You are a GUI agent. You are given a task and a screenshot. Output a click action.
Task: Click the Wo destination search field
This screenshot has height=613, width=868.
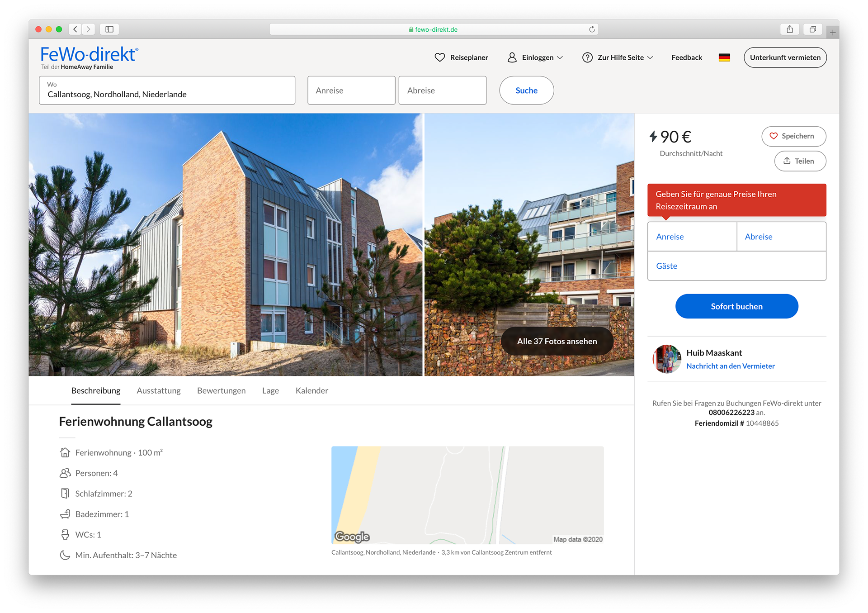167,90
